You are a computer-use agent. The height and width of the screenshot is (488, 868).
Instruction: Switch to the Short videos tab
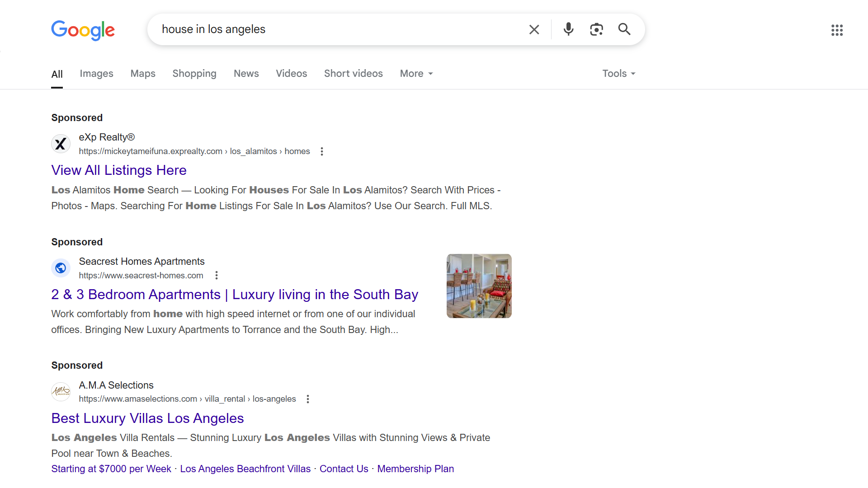(354, 73)
